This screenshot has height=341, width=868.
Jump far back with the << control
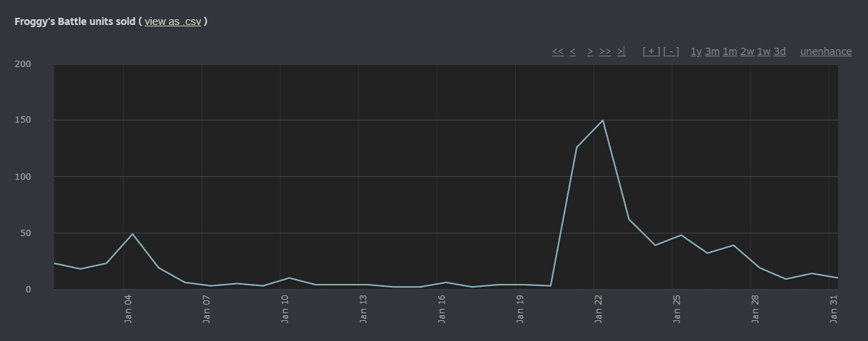tap(557, 51)
